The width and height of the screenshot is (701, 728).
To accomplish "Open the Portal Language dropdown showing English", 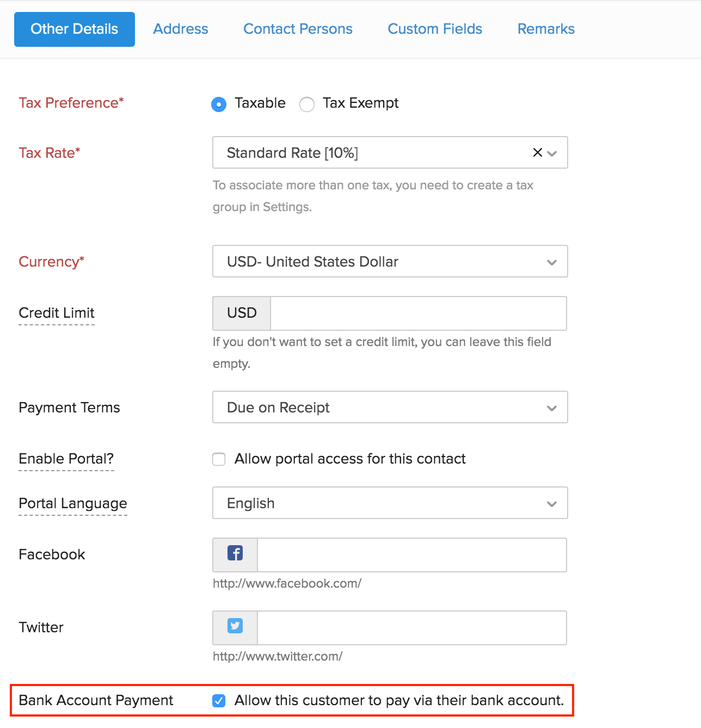I will [x=390, y=503].
